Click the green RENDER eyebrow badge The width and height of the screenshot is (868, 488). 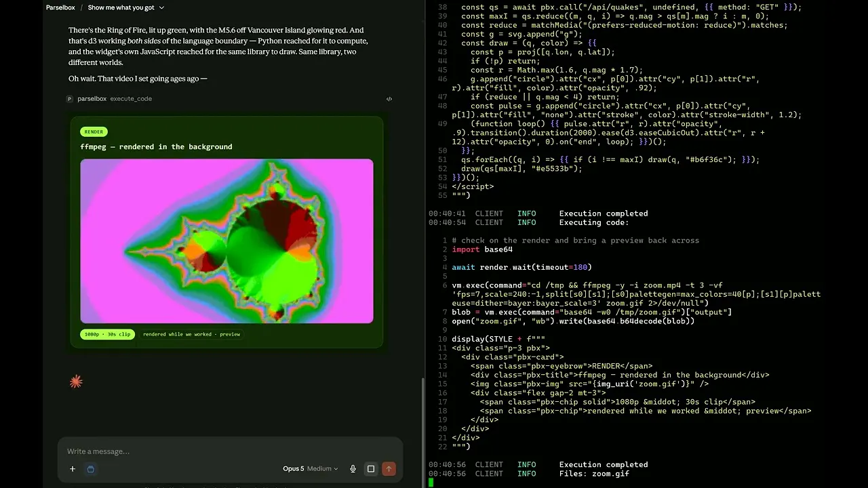(x=94, y=132)
